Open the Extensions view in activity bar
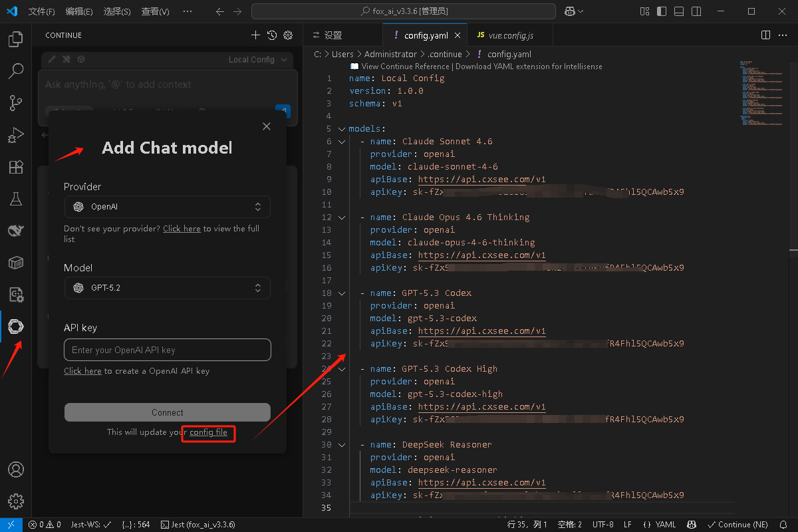Image resolution: width=798 pixels, height=532 pixels. tap(15, 167)
